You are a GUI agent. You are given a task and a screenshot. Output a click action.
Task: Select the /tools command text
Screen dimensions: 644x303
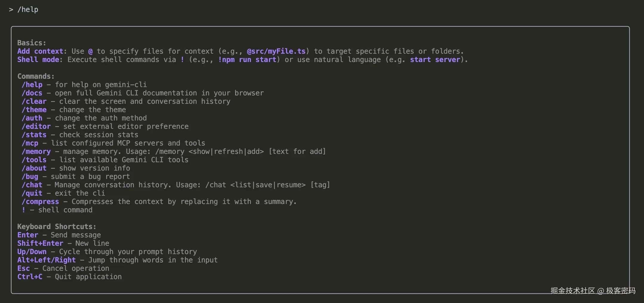coord(34,160)
